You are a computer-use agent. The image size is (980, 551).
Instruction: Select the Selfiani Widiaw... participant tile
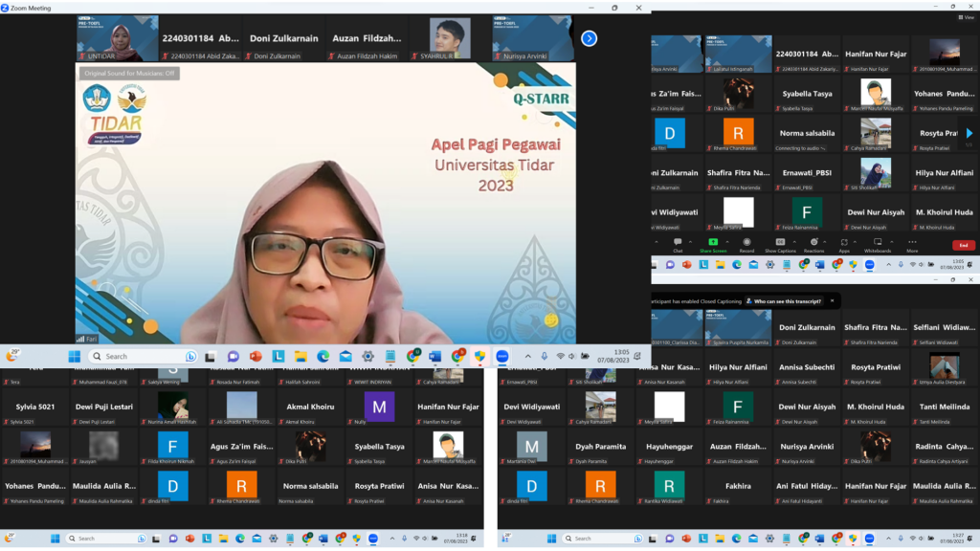pyautogui.click(x=945, y=328)
